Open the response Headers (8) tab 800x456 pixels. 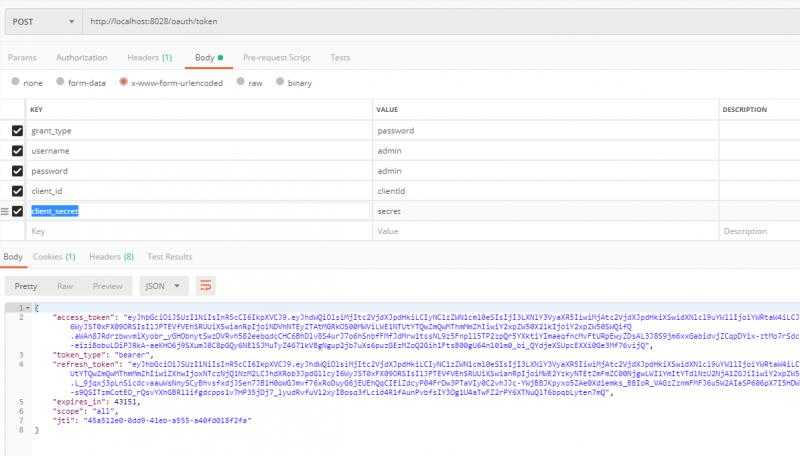(x=111, y=257)
